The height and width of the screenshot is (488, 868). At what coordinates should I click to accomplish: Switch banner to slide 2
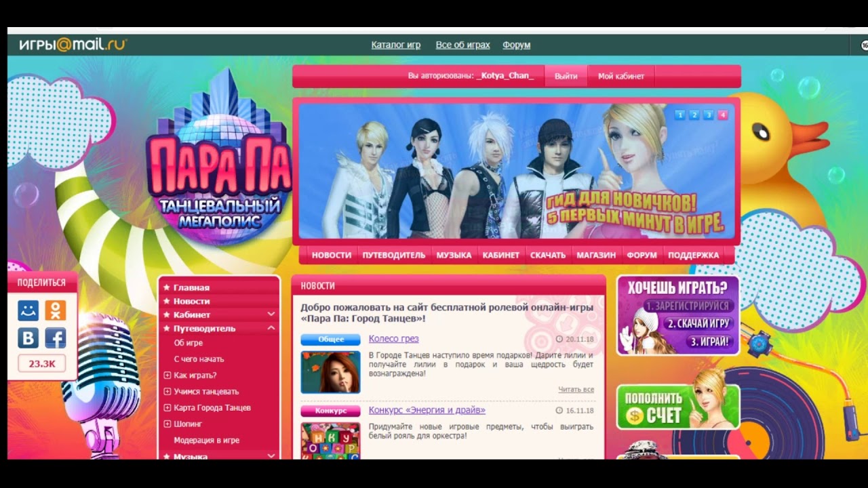pos(694,115)
